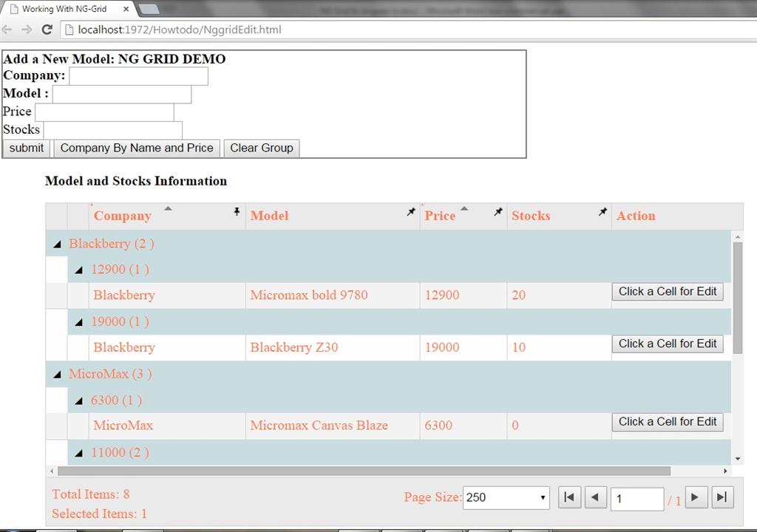
Task: Pin the Model column
Action: [411, 211]
